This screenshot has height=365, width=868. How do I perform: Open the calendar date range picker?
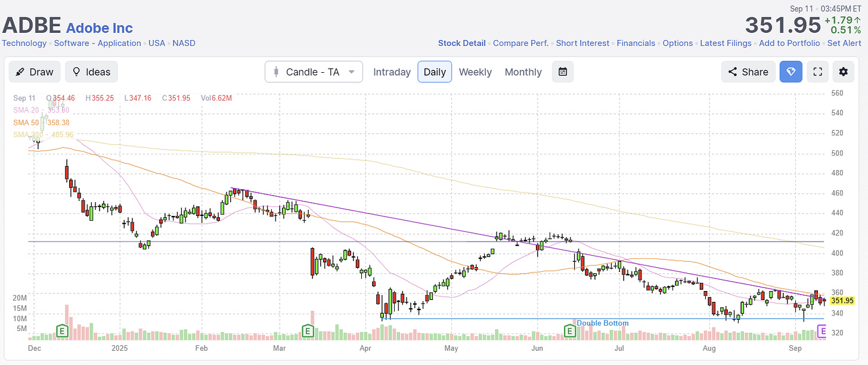tap(563, 72)
